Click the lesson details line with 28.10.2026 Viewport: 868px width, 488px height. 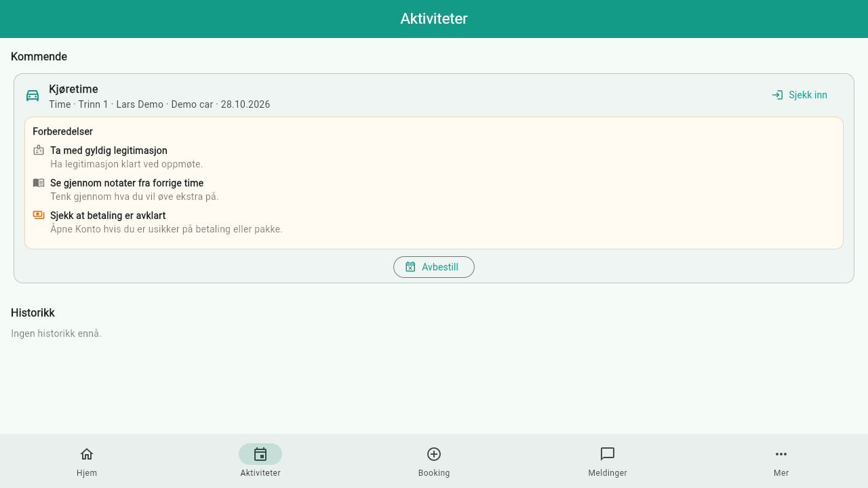[x=159, y=104]
